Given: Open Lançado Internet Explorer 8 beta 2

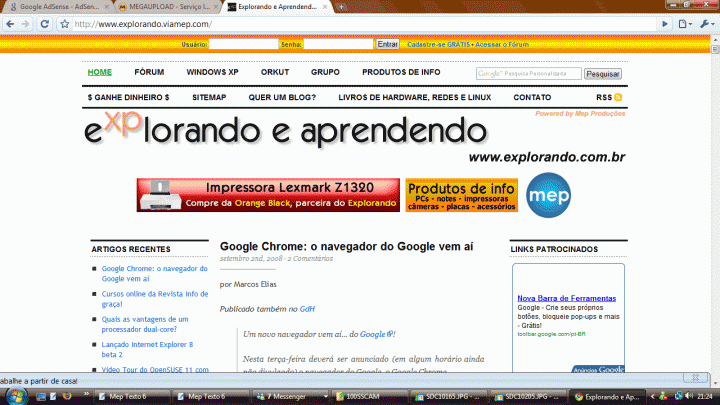Looking at the screenshot, I should point(147,349).
